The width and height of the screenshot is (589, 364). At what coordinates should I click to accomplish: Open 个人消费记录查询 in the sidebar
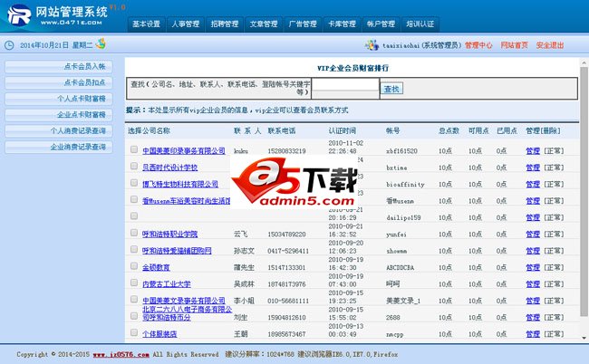click(x=59, y=131)
